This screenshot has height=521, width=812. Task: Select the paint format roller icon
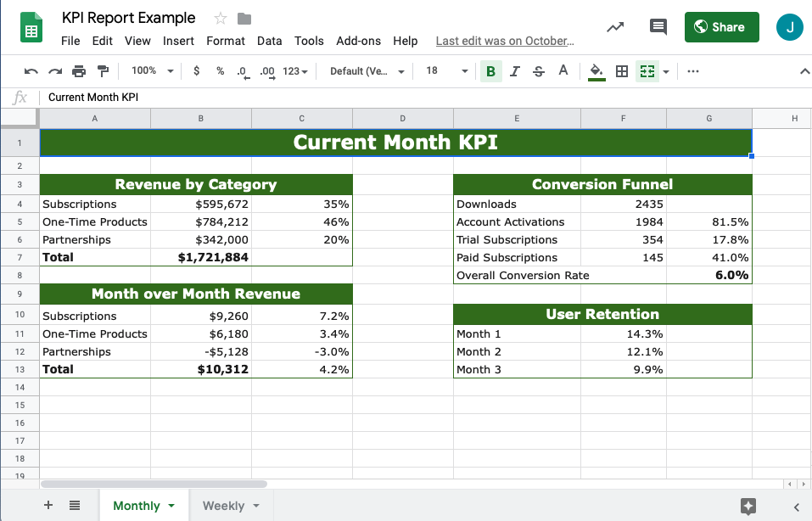(103, 71)
